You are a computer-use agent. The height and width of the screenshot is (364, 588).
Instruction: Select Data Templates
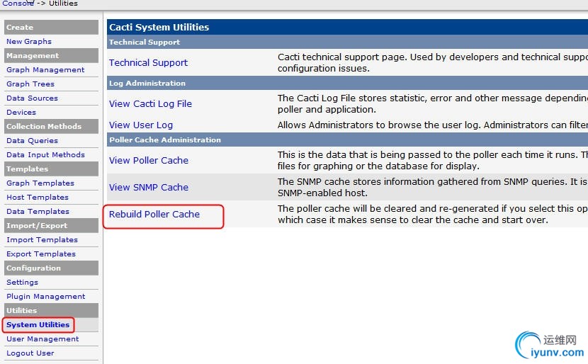tap(38, 212)
